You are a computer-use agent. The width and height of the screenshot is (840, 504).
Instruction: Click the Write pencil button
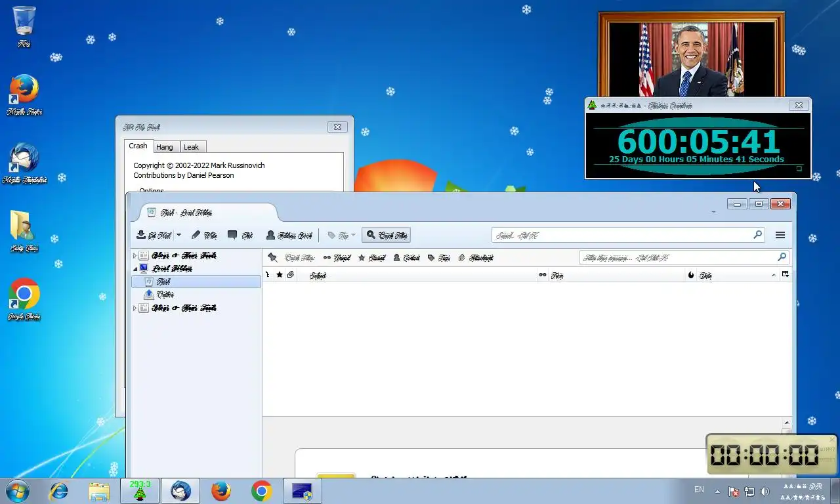(204, 235)
